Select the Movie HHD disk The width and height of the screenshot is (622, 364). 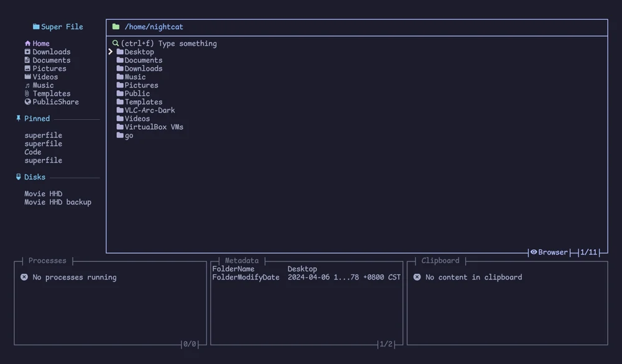[x=43, y=193]
